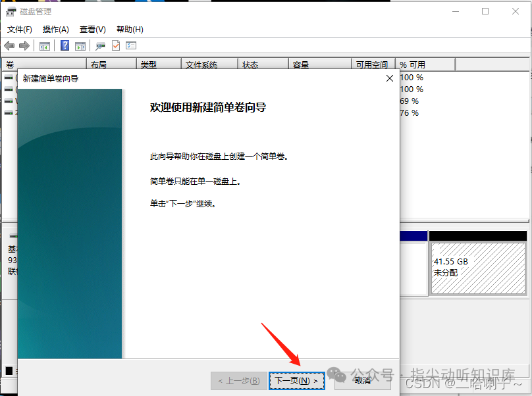Viewport: 532px width, 396px height.
Task: Click the 文件系统 column header
Action: [x=209, y=64]
